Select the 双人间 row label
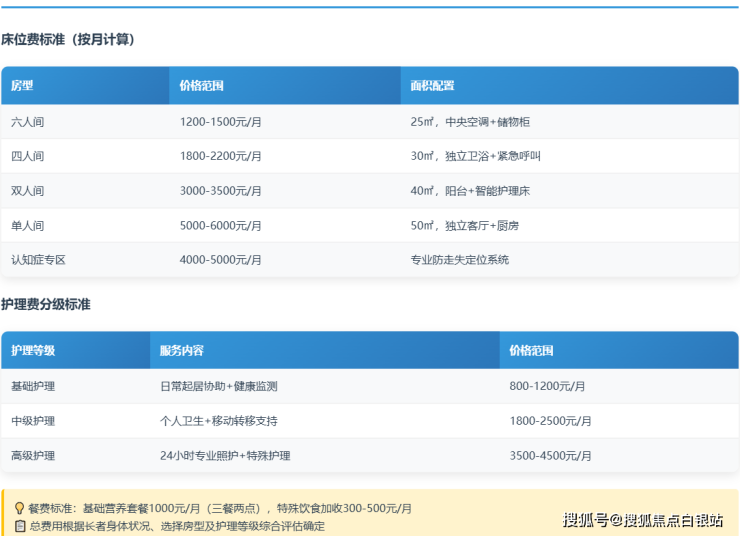 pyautogui.click(x=28, y=191)
